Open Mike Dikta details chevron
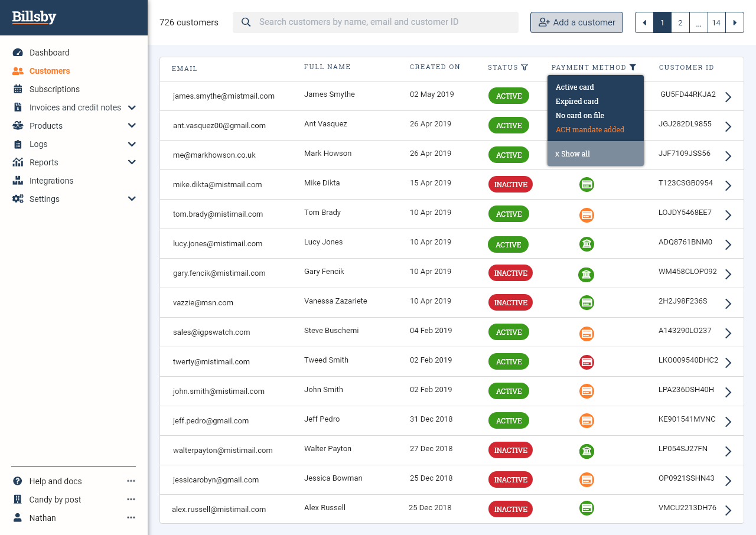The width and height of the screenshot is (756, 535). (x=728, y=185)
